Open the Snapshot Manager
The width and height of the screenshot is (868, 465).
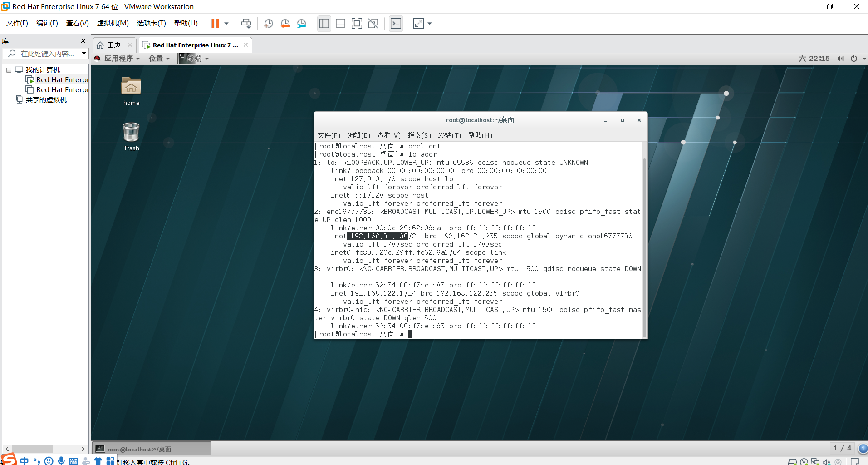[x=302, y=23]
